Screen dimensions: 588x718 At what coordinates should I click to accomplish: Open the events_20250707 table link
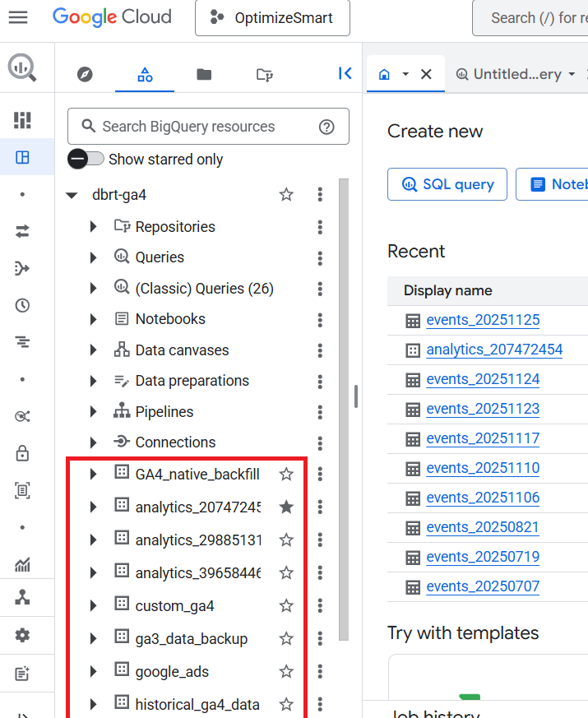[x=483, y=586]
